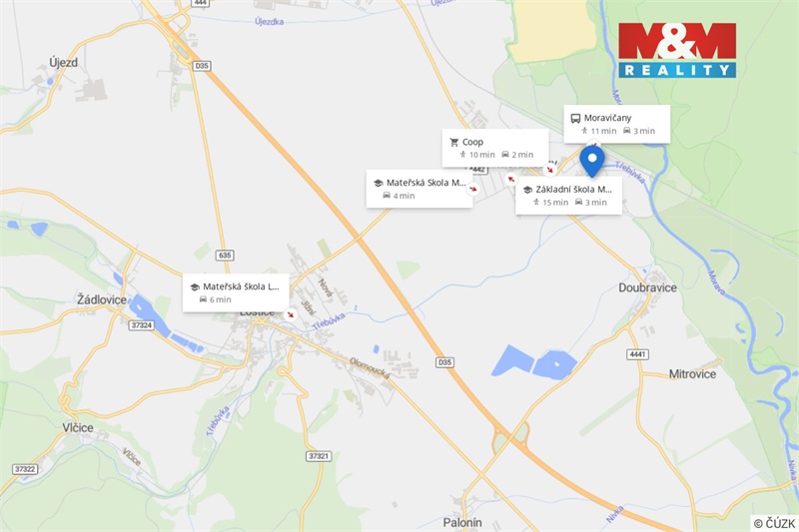Screen dimensions: 799x532
Task: Open the ČÚZK copyright attribution
Action: coord(773,523)
